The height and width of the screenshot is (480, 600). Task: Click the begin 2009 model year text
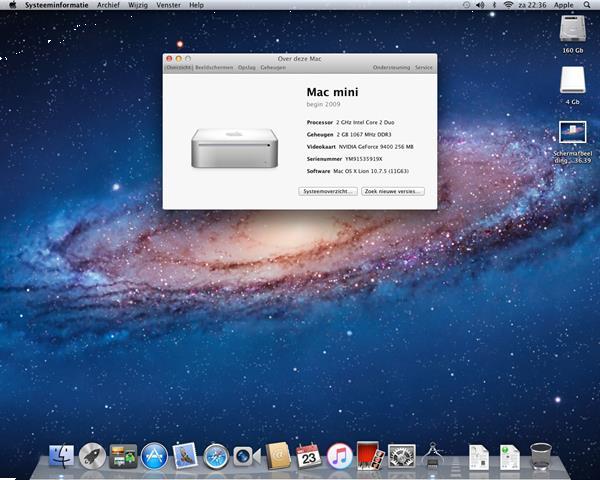(323, 104)
